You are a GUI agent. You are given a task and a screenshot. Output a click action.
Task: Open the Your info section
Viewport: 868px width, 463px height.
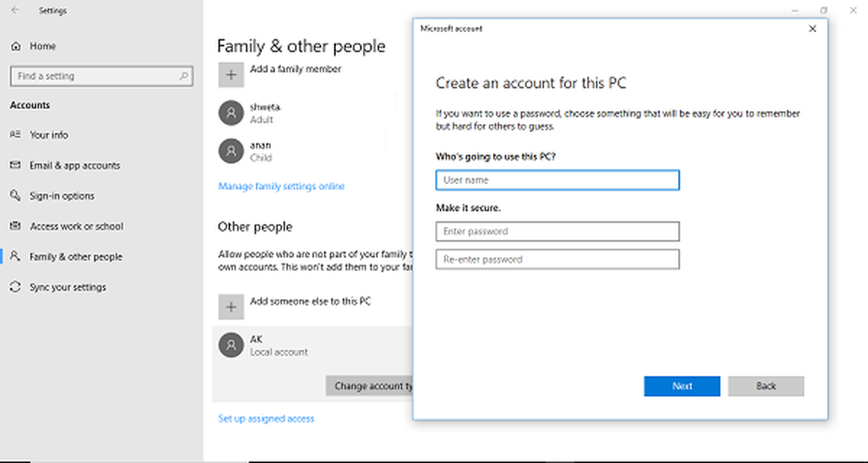pyautogui.click(x=49, y=136)
